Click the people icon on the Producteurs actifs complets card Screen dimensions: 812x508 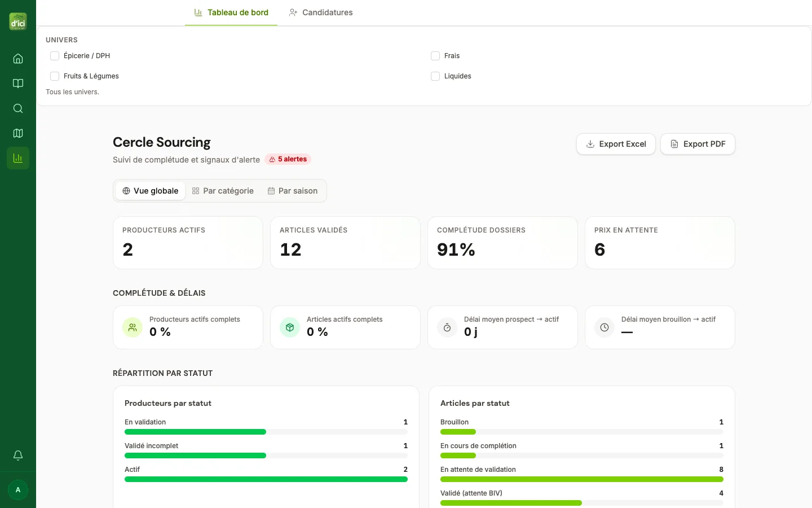[x=133, y=327]
